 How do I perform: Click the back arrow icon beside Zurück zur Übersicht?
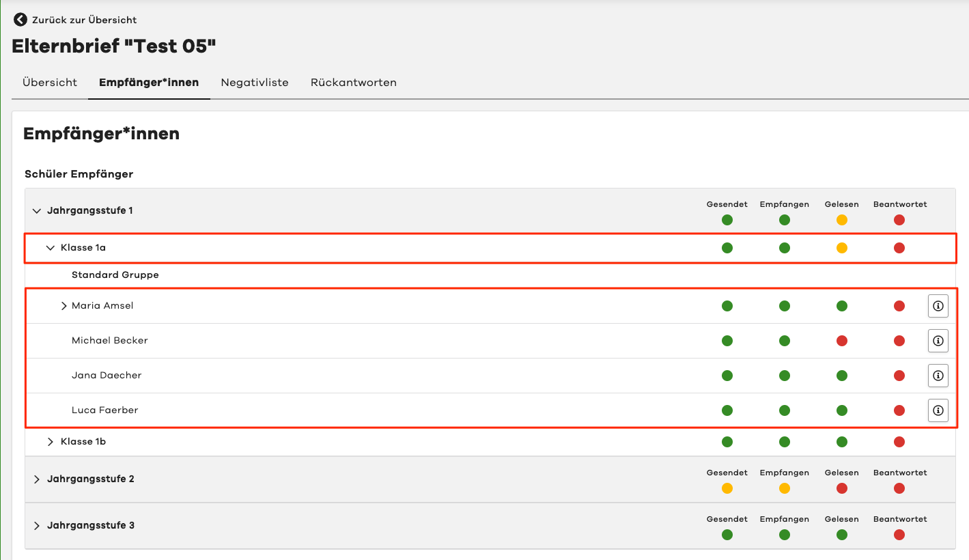point(20,20)
